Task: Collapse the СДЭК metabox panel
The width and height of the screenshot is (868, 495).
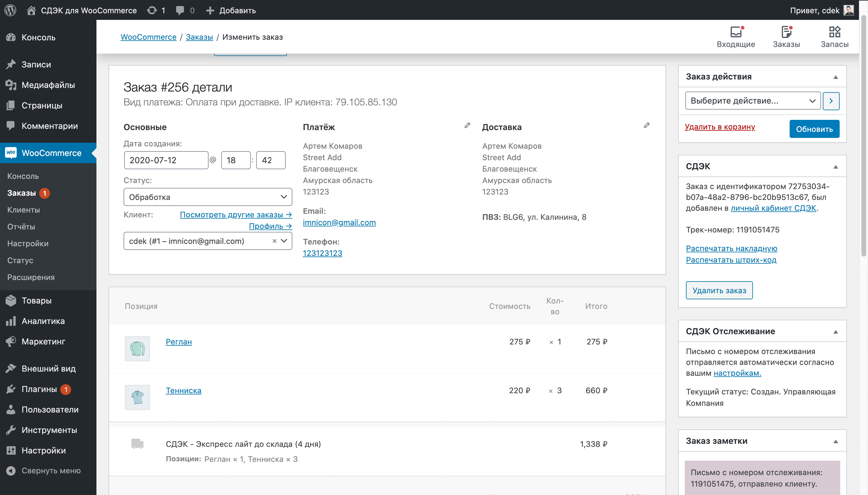Action: (x=835, y=167)
